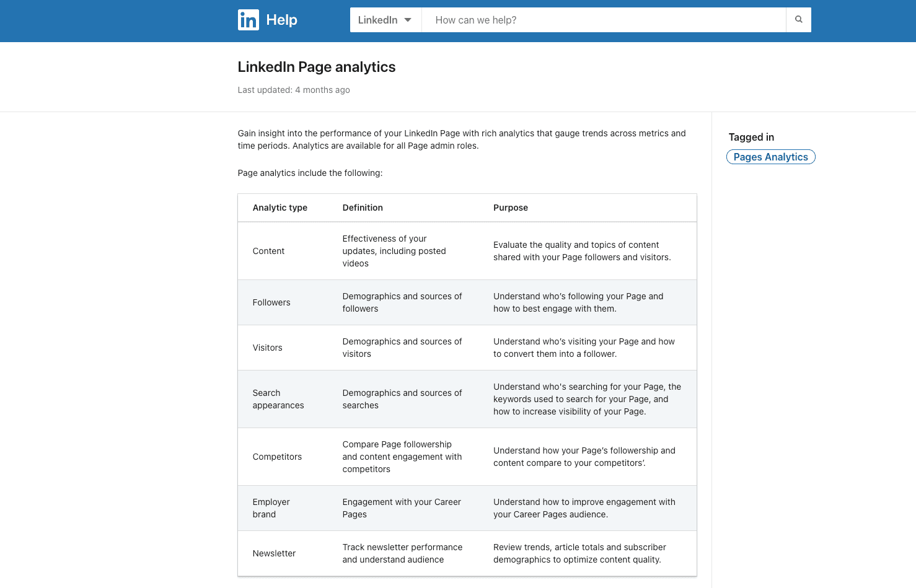
Task: Click inside the 'How can we help?' search box
Action: (x=601, y=20)
